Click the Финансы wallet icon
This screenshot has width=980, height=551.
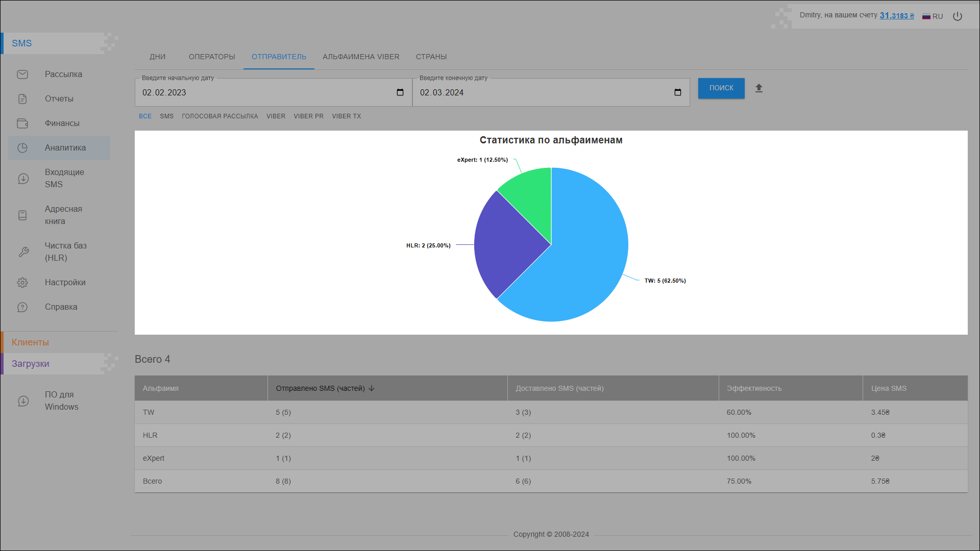[x=22, y=123]
